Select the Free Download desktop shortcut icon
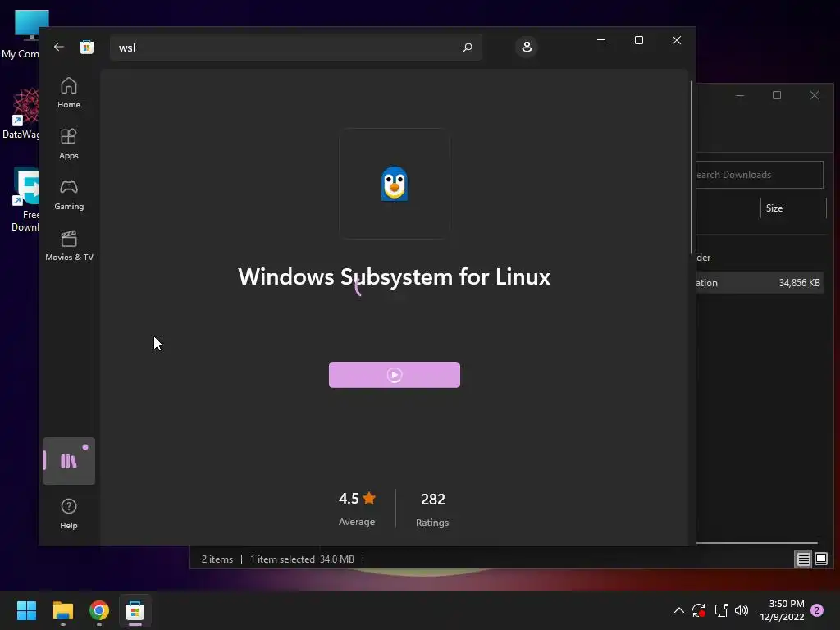The height and width of the screenshot is (630, 840). point(24,199)
